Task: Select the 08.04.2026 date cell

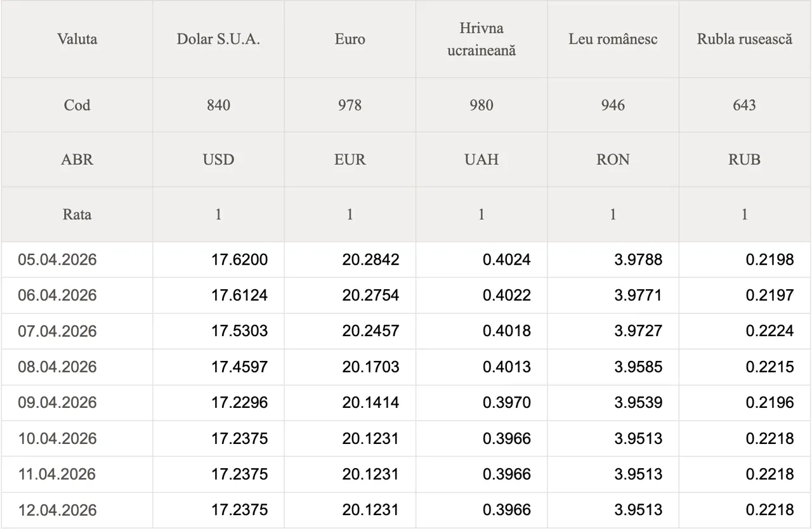Action: coord(58,367)
